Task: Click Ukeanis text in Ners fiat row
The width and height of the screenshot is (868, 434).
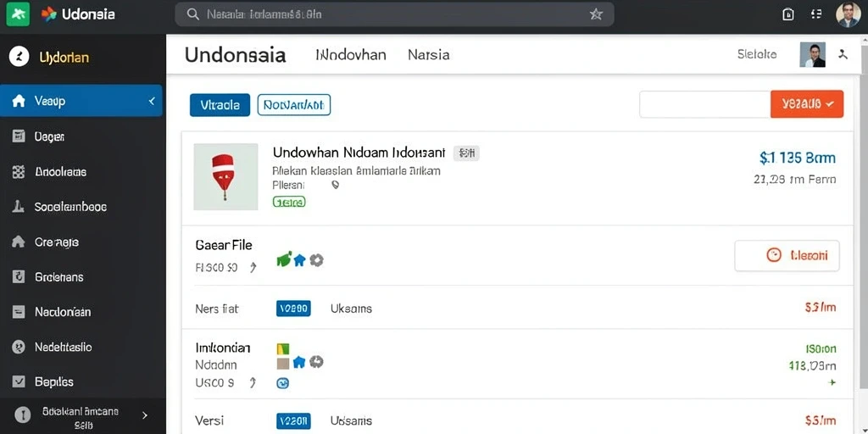Action: coord(351,309)
